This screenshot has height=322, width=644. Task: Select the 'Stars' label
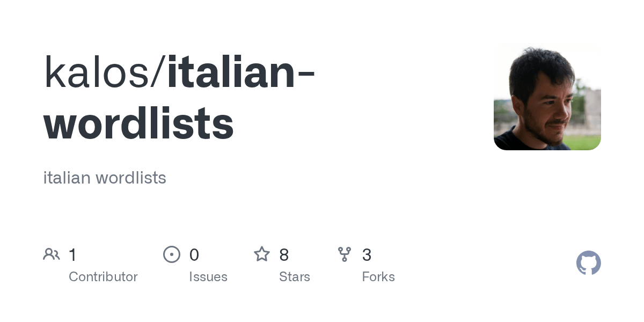point(295,277)
